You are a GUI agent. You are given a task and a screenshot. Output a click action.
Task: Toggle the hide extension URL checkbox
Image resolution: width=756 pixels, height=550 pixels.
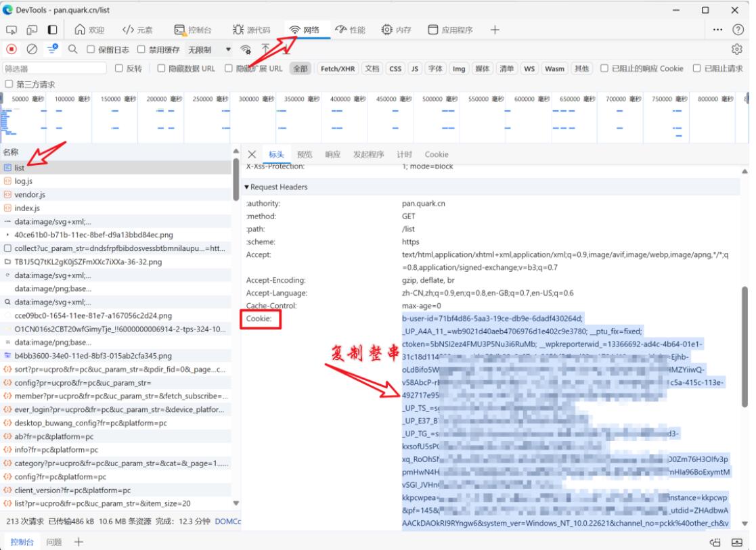[229, 68]
